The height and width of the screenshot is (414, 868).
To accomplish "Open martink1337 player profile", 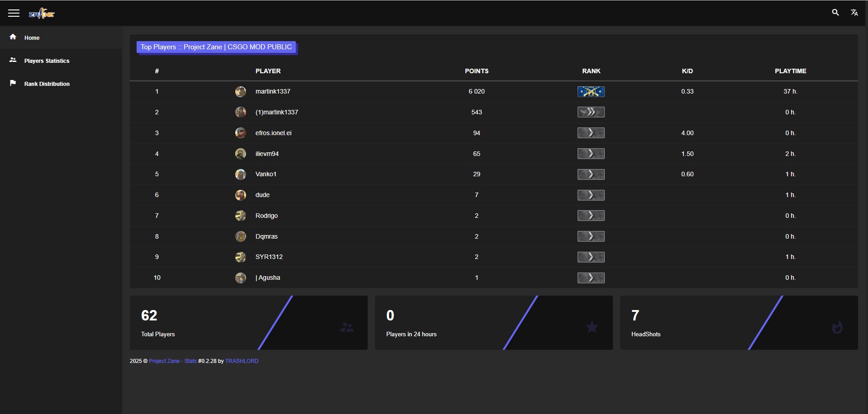I will [273, 92].
